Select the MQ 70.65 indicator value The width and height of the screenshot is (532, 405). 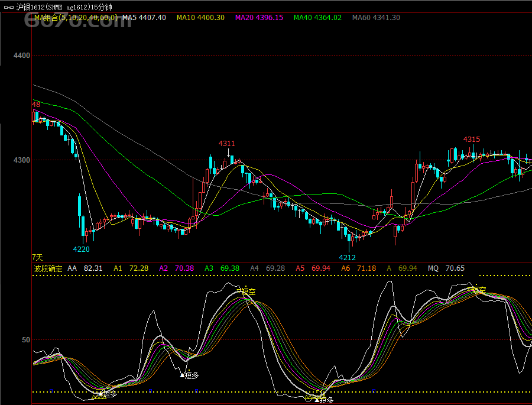(446, 268)
